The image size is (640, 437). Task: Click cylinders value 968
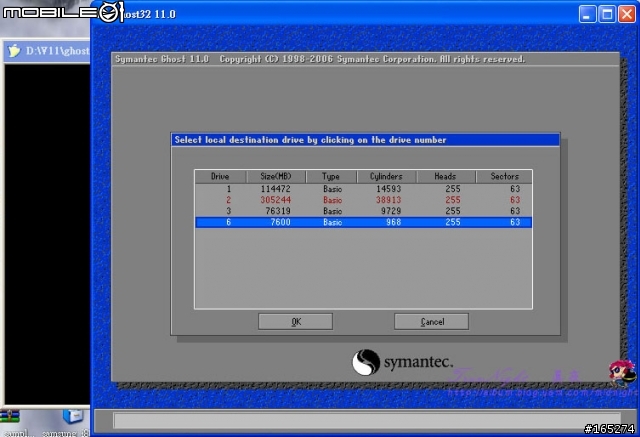pyautogui.click(x=393, y=222)
